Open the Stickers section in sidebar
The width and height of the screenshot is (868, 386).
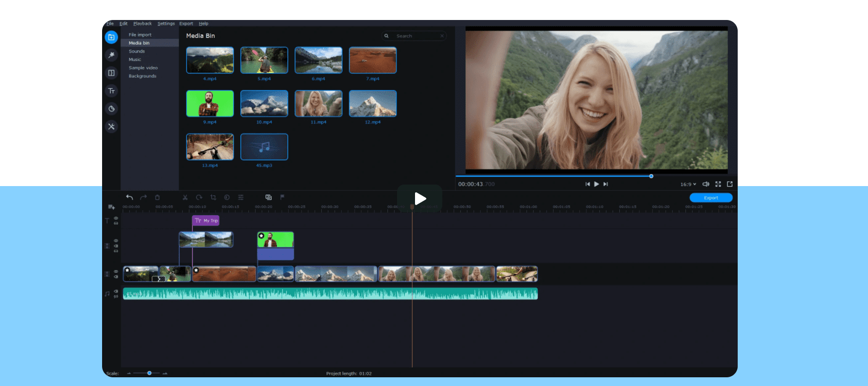[111, 109]
